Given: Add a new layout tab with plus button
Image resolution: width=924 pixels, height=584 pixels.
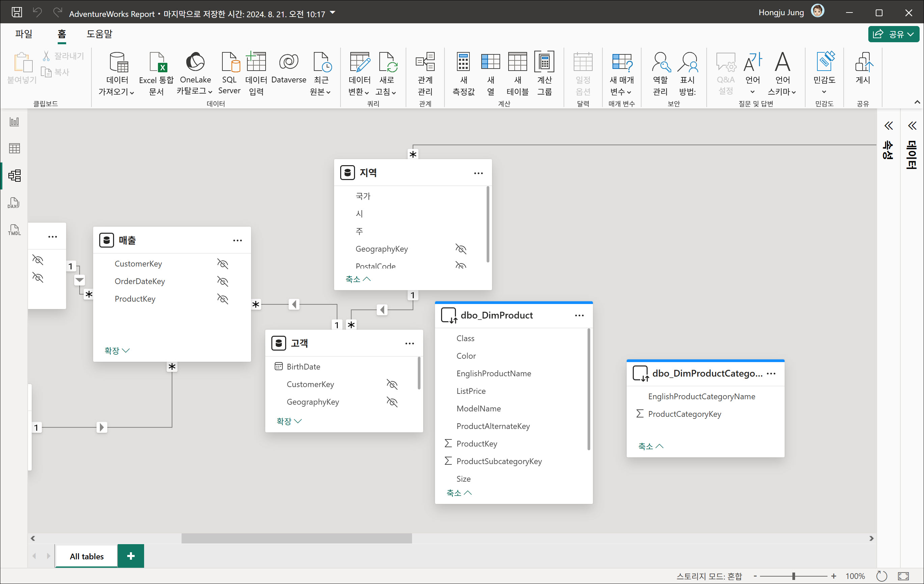Looking at the screenshot, I should tap(131, 556).
